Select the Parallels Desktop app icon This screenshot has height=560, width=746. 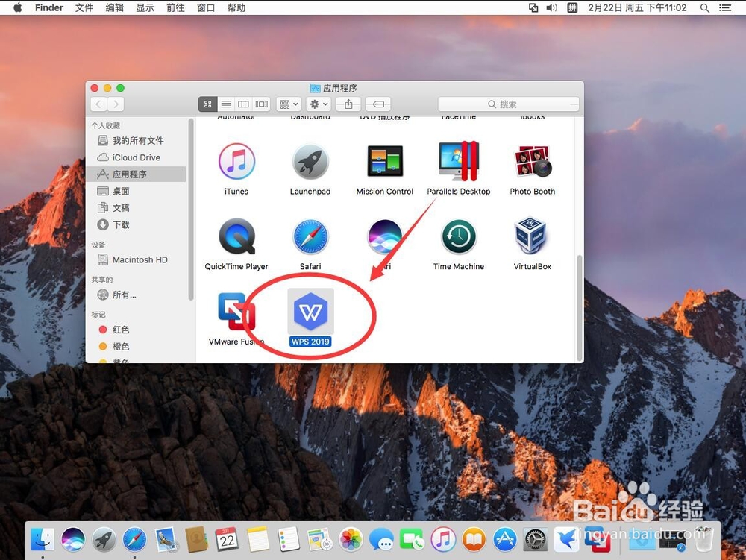click(459, 162)
